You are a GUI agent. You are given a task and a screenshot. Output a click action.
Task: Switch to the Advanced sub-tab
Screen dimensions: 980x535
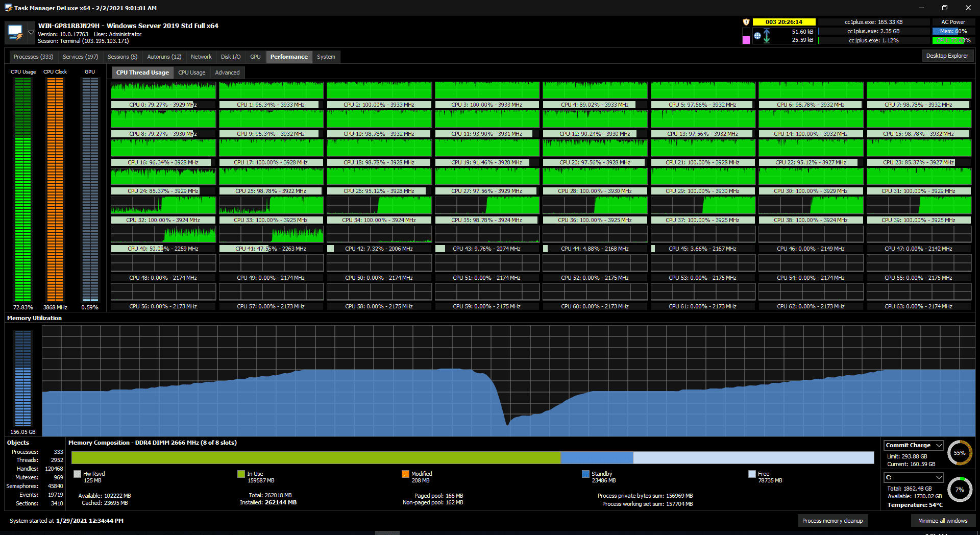pyautogui.click(x=227, y=72)
